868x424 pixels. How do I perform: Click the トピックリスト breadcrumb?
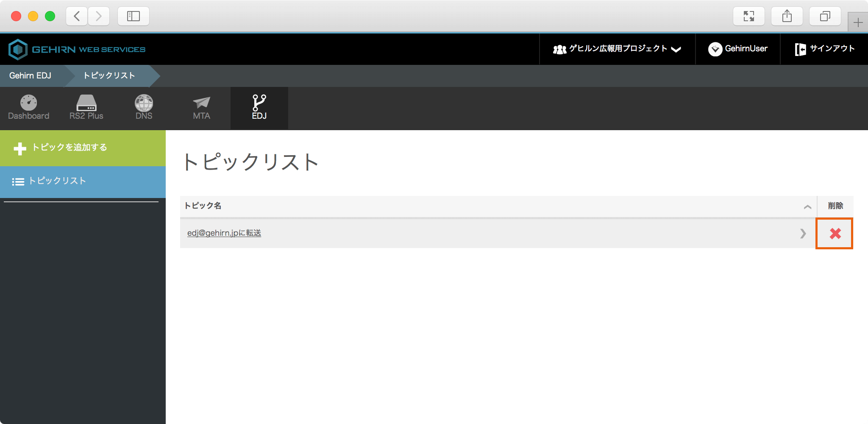pyautogui.click(x=109, y=76)
